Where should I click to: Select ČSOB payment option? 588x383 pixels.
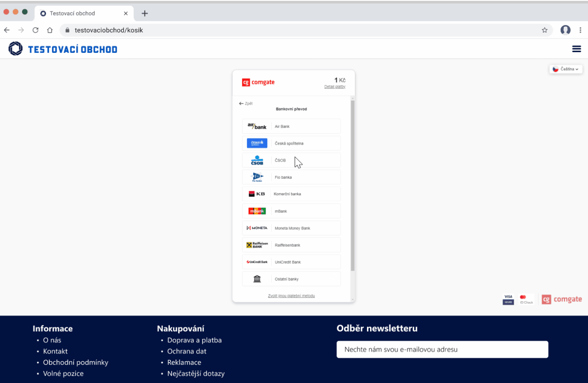click(x=291, y=160)
